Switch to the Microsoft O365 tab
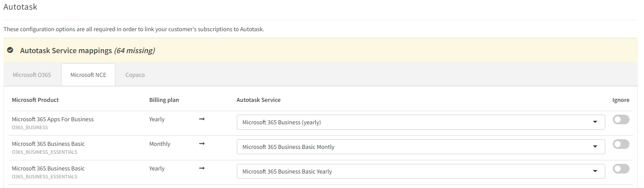The height and width of the screenshot is (188, 644). tap(32, 75)
